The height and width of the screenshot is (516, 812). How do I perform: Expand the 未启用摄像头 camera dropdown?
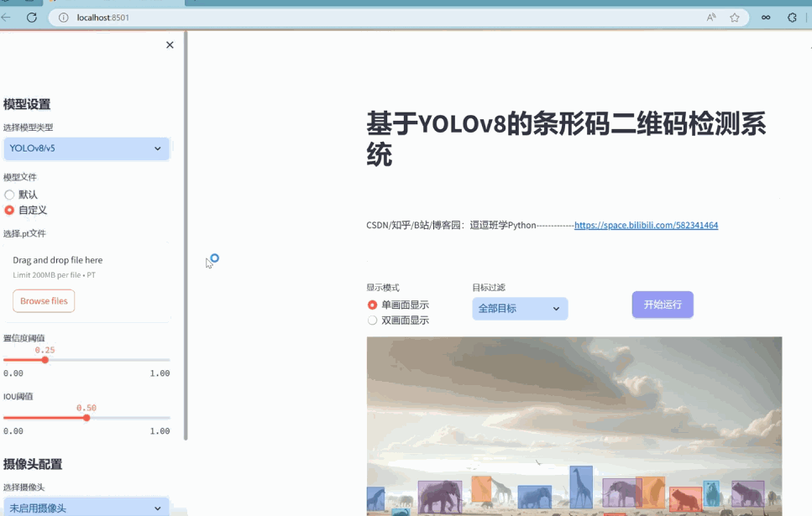[86, 507]
